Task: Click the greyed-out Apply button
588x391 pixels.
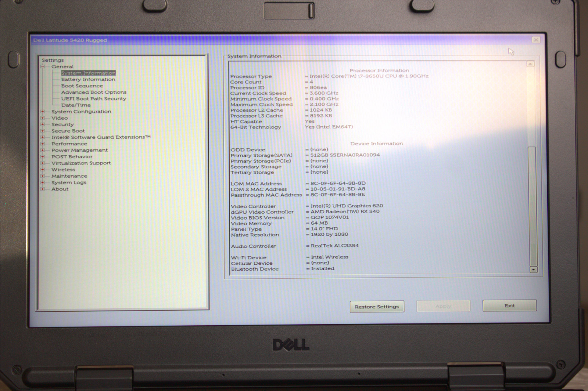Action: (443, 306)
